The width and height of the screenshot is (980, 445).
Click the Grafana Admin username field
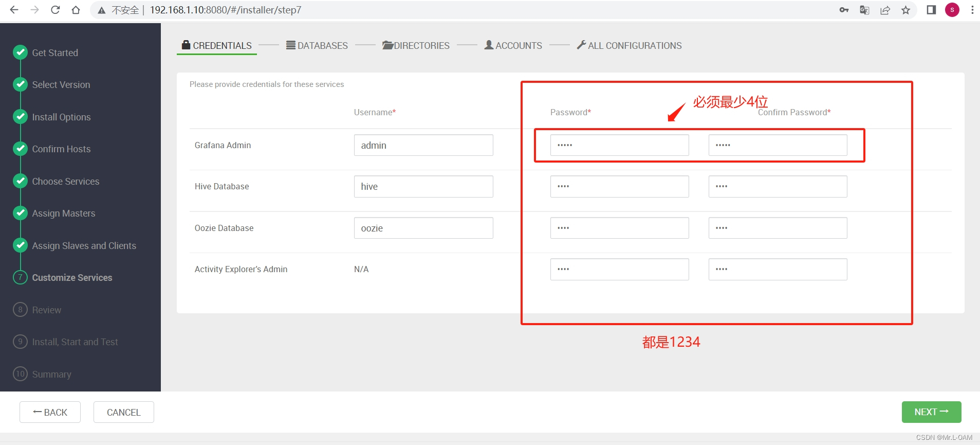[x=423, y=145]
